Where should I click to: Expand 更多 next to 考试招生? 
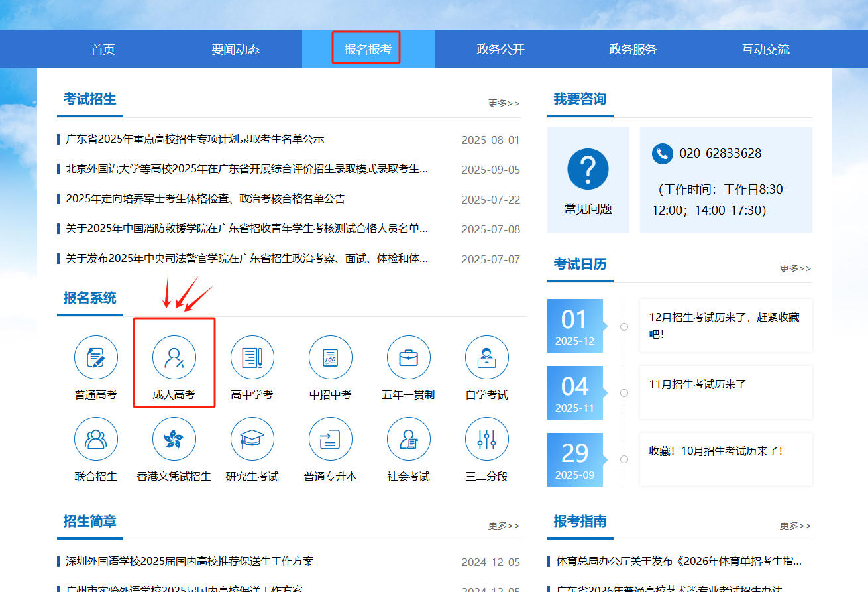[504, 103]
